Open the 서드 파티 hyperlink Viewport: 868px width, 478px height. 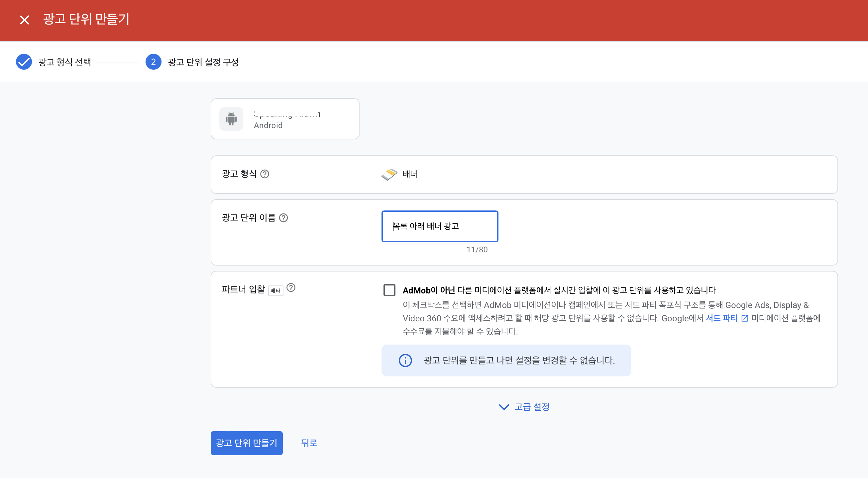pyautogui.click(x=721, y=318)
